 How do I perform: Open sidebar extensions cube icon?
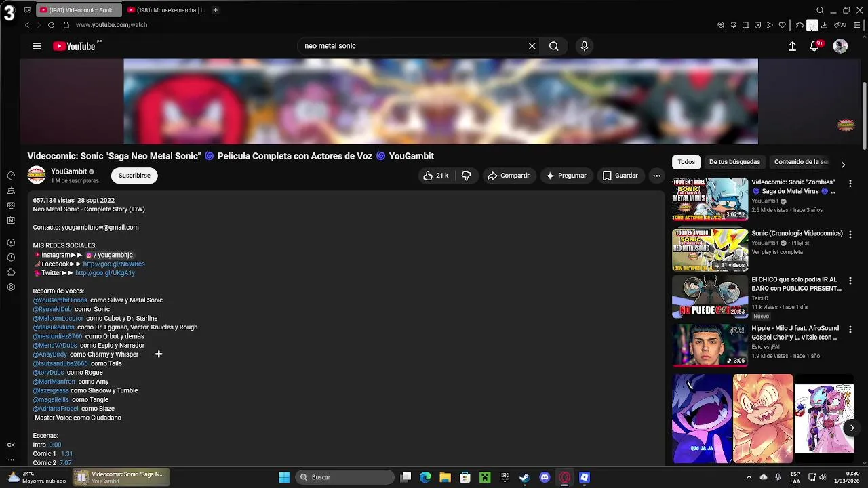point(11,272)
